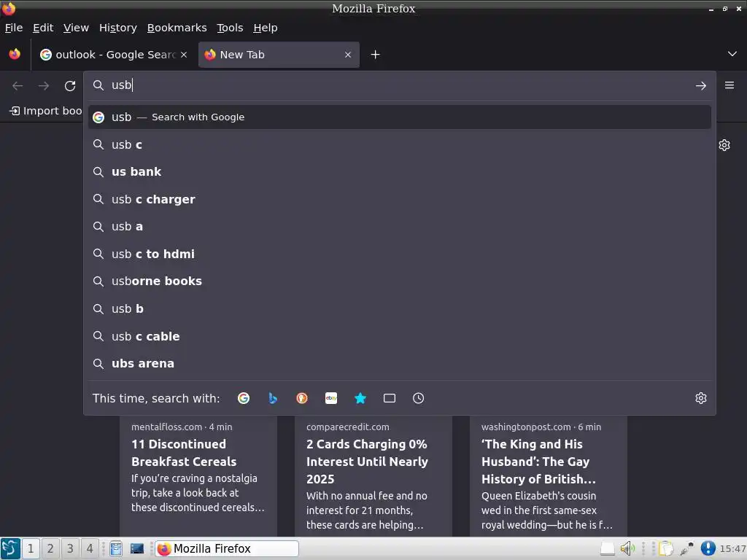747x560 pixels.
Task: Expand the list all tabs chevron
Action: pyautogui.click(x=732, y=54)
